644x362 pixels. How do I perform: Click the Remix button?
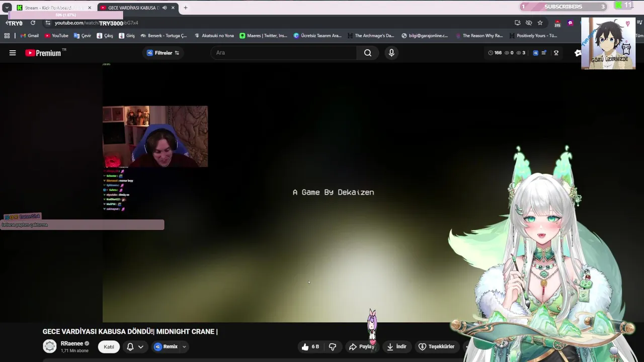click(x=166, y=346)
